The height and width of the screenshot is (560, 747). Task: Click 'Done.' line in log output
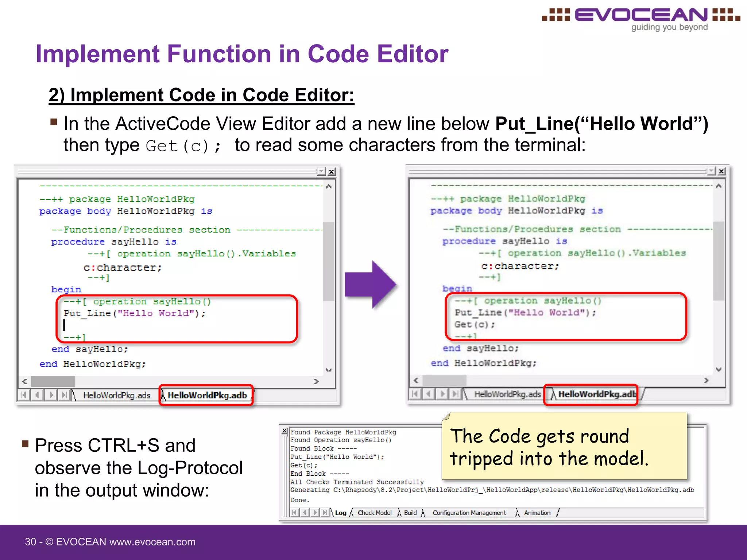point(300,500)
